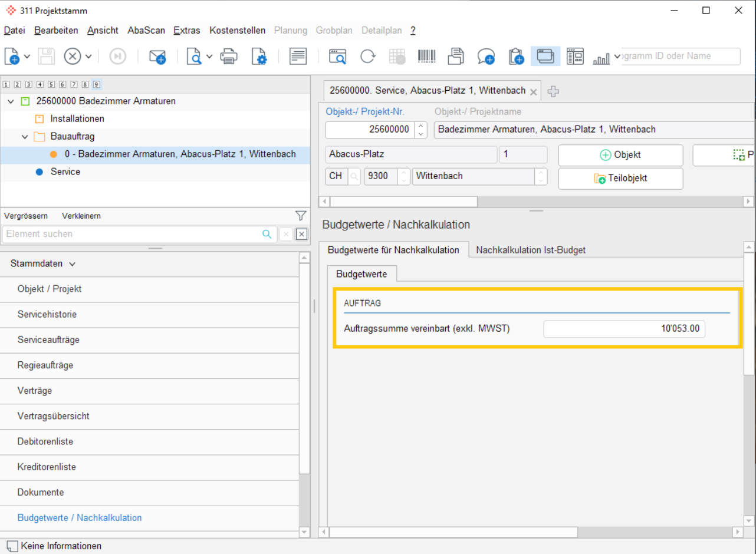
Task: Click the new document icon in the toolbar
Action: [12, 57]
